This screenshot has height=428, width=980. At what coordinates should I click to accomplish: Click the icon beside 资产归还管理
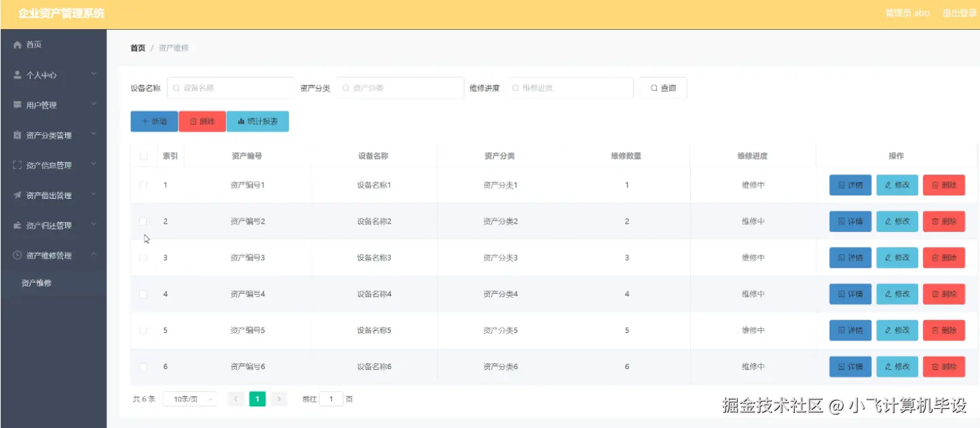[x=18, y=226]
